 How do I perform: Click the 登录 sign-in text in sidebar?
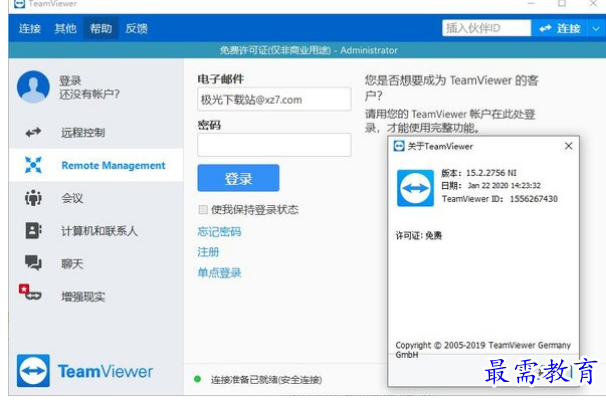70,80
